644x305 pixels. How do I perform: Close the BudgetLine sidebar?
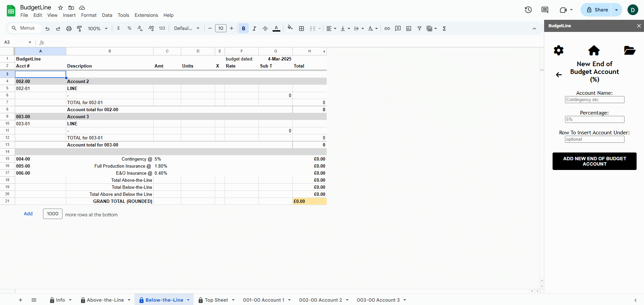(639, 26)
